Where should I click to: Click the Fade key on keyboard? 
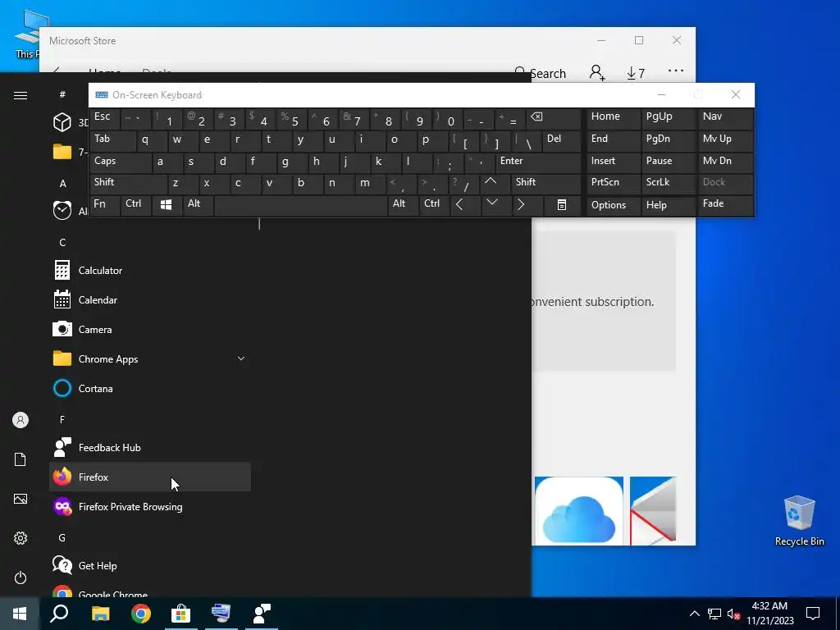click(x=726, y=205)
